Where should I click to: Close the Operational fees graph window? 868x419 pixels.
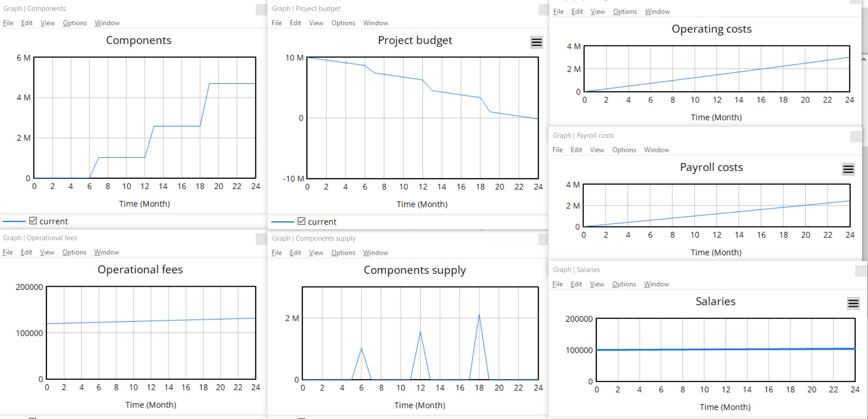tap(261, 238)
